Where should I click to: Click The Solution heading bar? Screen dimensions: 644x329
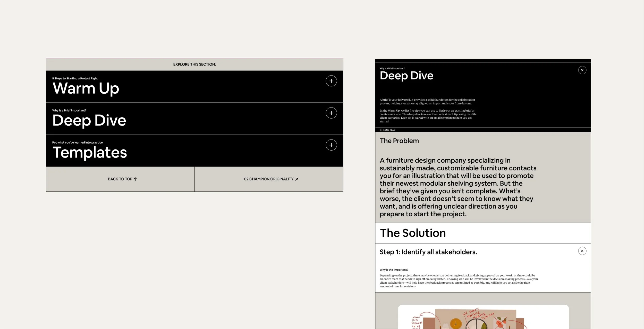tap(413, 233)
